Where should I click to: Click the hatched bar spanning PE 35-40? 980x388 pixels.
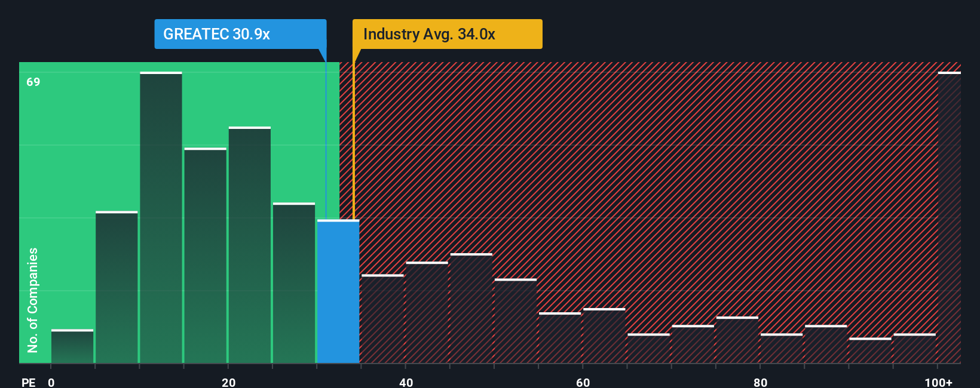[x=382, y=319]
